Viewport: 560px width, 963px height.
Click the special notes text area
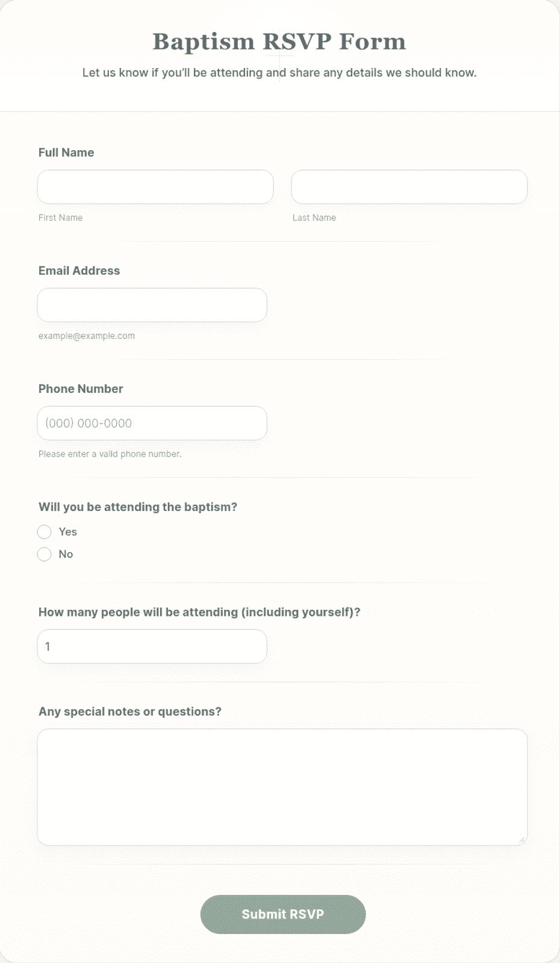[x=282, y=787]
